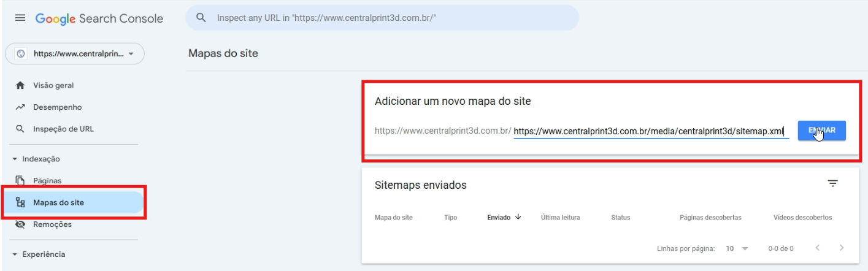Click the https://www.centralprint3d.com.br/ prefix text

coord(443,131)
